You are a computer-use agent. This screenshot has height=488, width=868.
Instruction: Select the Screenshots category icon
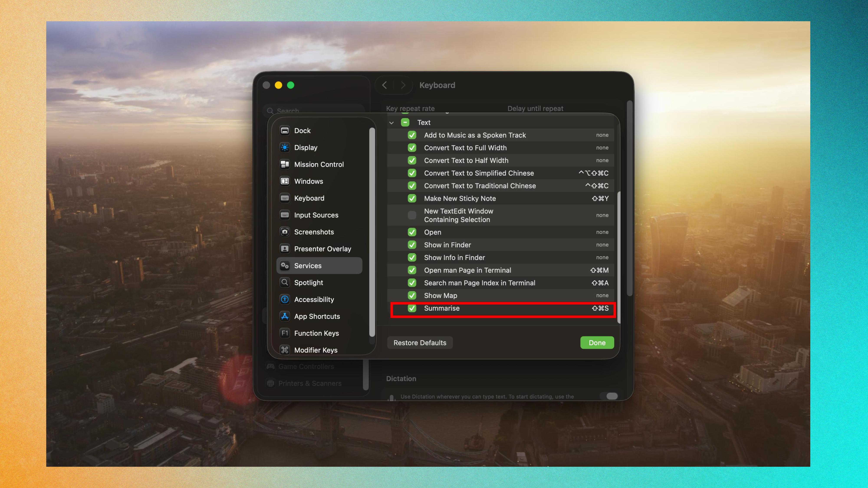click(285, 232)
